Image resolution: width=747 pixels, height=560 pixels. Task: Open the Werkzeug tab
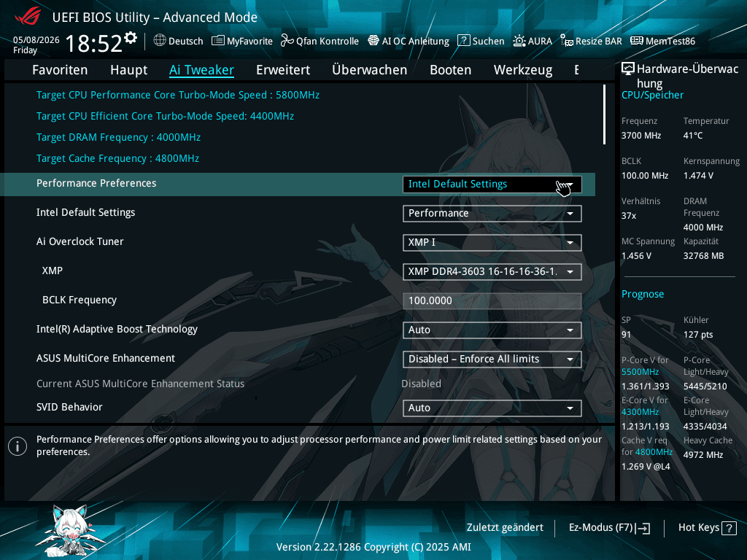coord(523,70)
